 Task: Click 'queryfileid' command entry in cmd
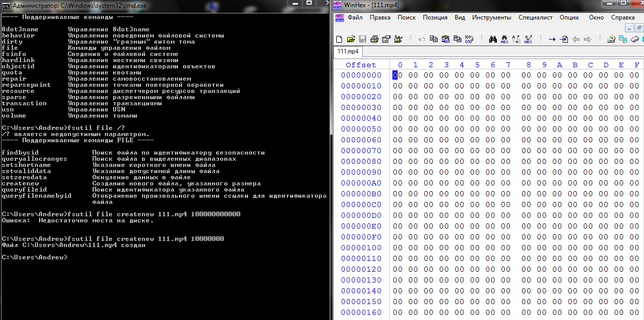coord(24,190)
